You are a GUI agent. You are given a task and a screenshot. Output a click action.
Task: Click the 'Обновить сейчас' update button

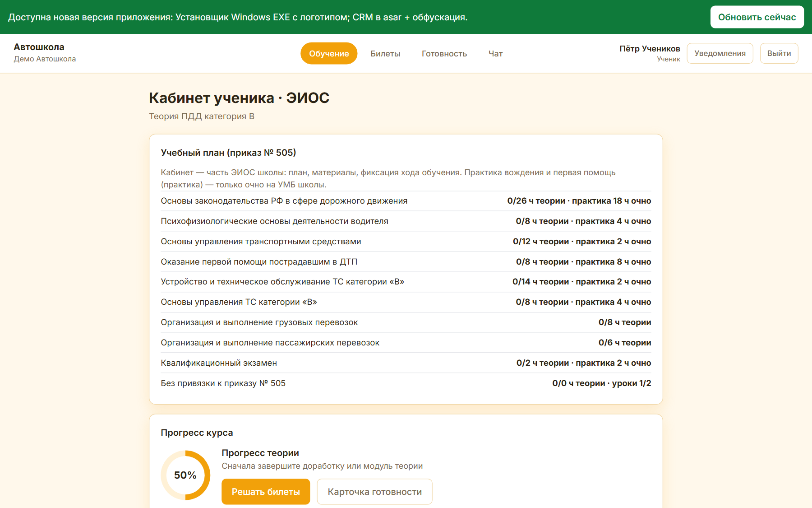(x=757, y=17)
